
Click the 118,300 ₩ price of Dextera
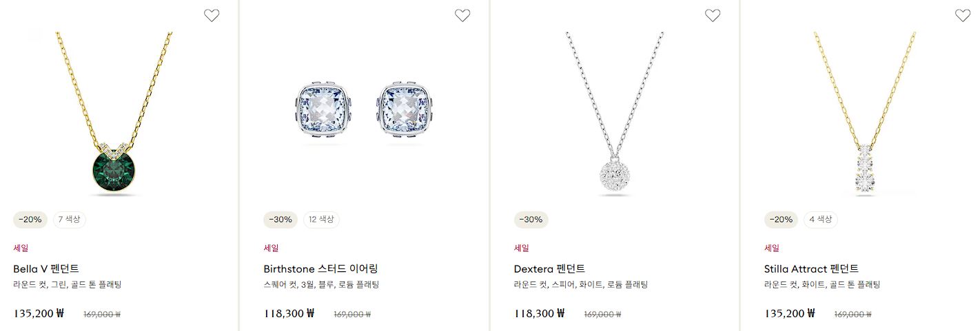coord(539,313)
